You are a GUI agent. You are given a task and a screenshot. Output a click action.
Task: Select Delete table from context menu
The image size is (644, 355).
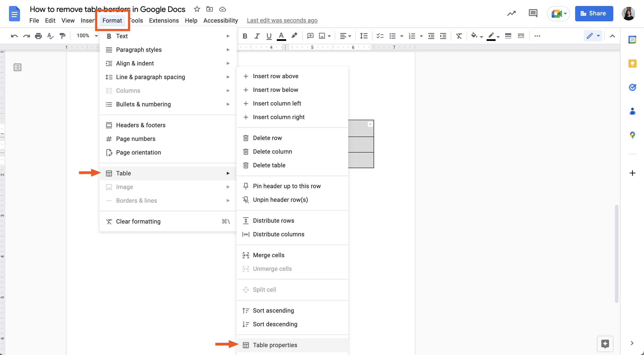pos(269,165)
